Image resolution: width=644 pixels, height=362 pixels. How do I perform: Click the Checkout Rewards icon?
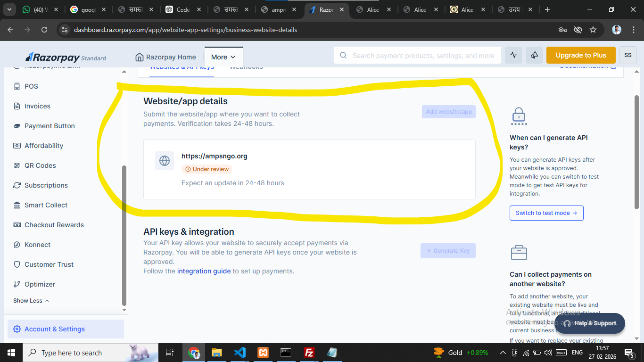pyautogui.click(x=17, y=225)
